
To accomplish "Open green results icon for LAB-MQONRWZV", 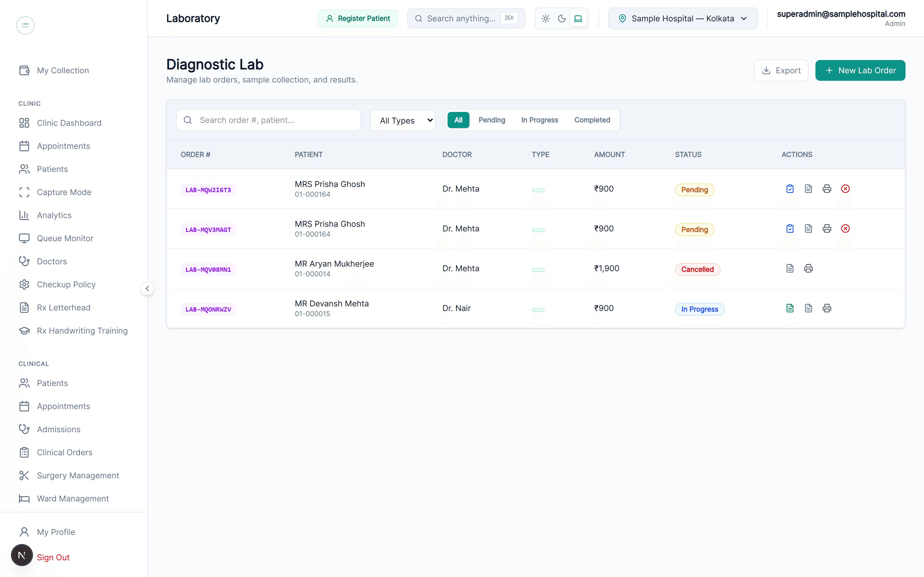I will (790, 308).
